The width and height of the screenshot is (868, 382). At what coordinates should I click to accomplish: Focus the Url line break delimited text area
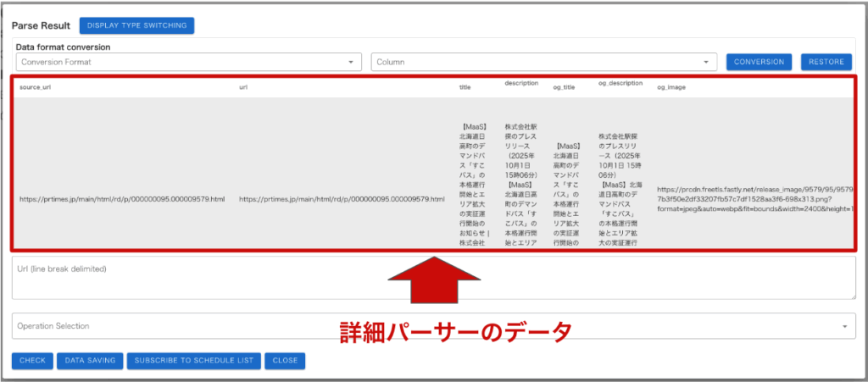click(x=433, y=278)
